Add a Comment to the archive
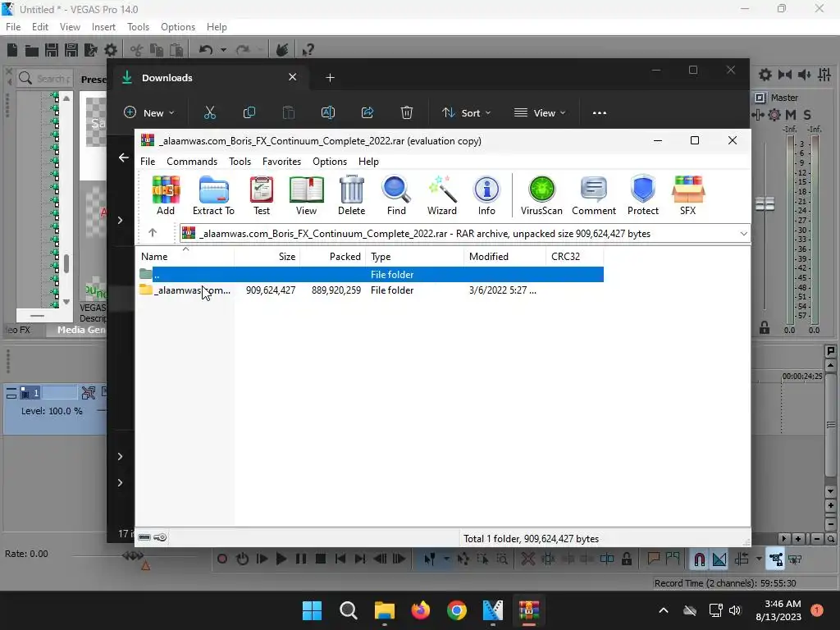The height and width of the screenshot is (630, 840). [x=594, y=196]
